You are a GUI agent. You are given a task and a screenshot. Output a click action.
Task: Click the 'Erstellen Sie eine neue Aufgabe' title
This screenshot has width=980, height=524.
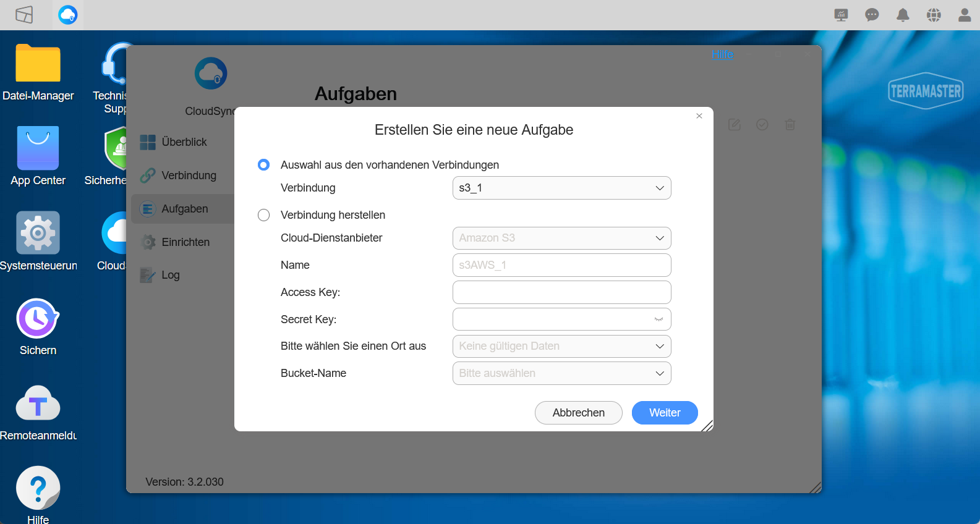click(474, 130)
